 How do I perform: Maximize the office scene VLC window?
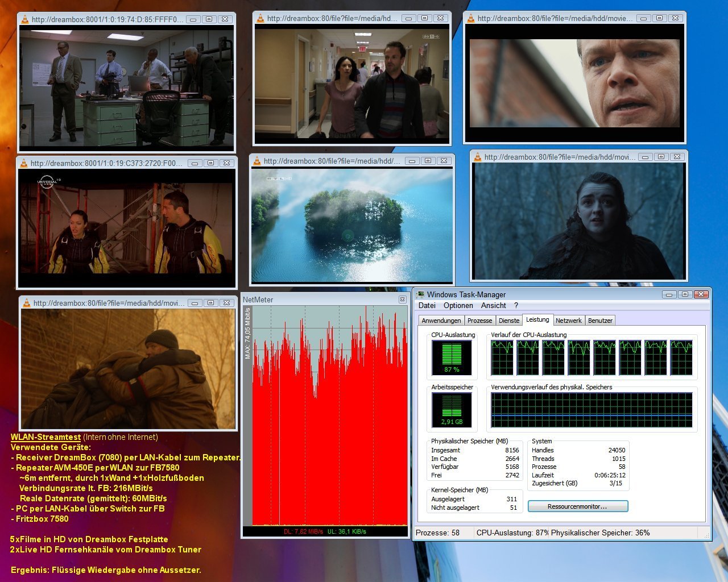point(209,19)
